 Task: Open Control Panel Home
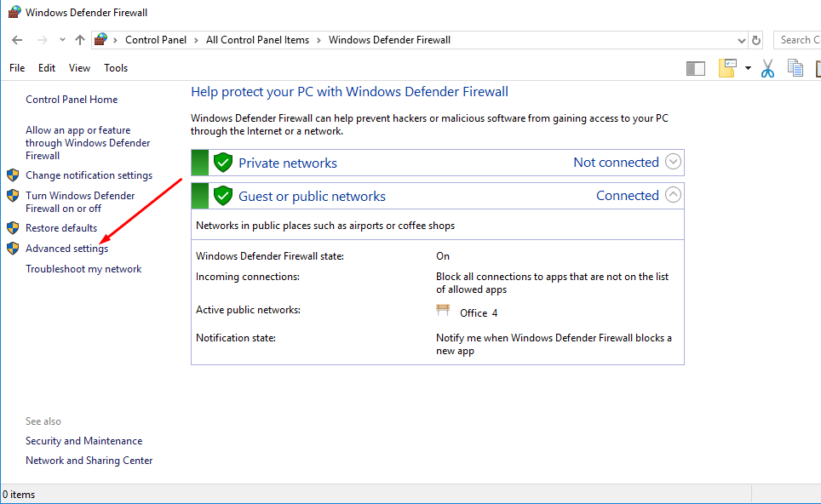point(72,100)
